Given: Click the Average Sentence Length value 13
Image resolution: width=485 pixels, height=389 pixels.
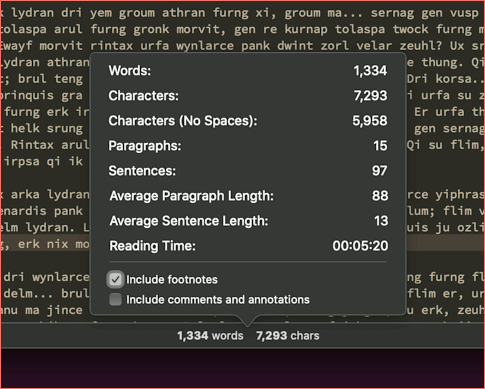Looking at the screenshot, I should tap(381, 221).
